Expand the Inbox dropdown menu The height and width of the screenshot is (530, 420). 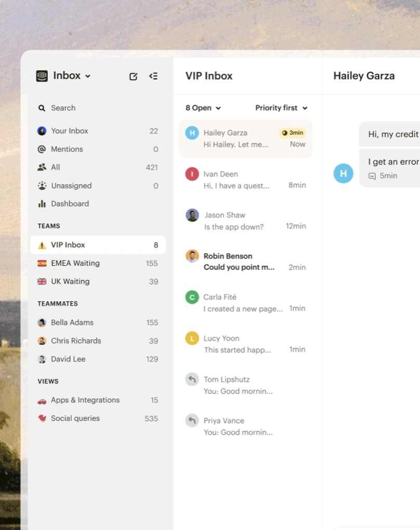[88, 76]
